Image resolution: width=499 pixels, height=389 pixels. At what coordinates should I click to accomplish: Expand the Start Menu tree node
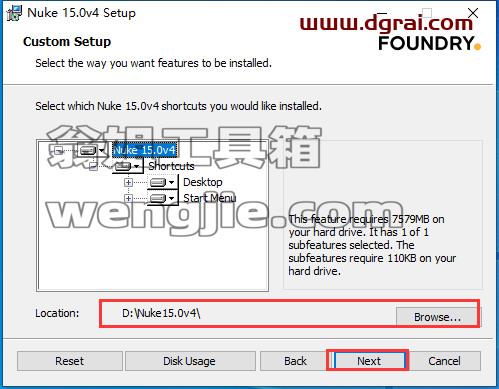point(128,198)
